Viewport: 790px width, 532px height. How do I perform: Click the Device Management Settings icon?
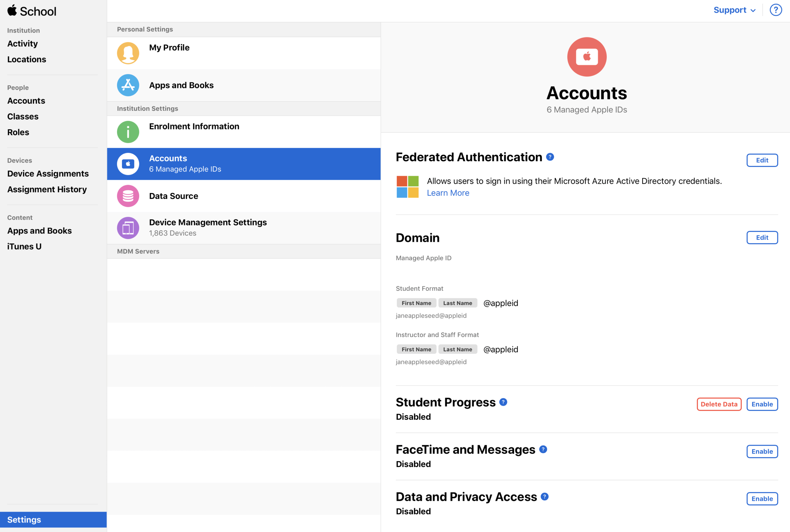[128, 227]
